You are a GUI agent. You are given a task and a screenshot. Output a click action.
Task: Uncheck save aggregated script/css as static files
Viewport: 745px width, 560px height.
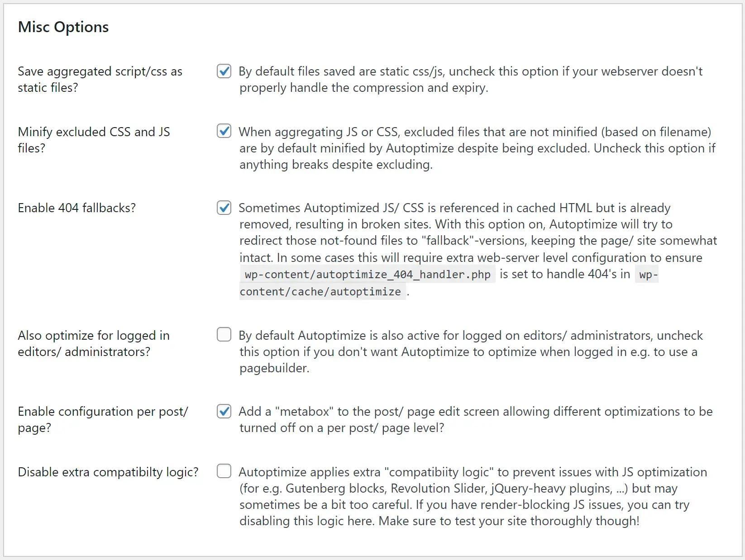point(224,71)
